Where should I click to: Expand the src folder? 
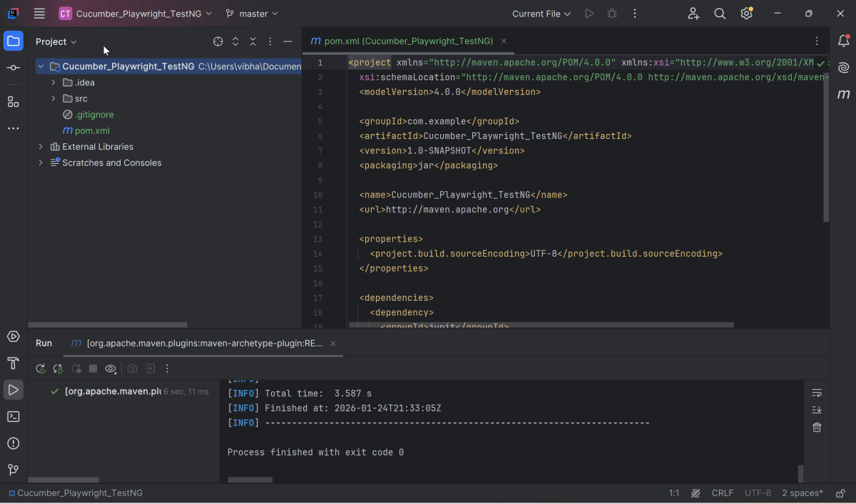[x=53, y=98]
